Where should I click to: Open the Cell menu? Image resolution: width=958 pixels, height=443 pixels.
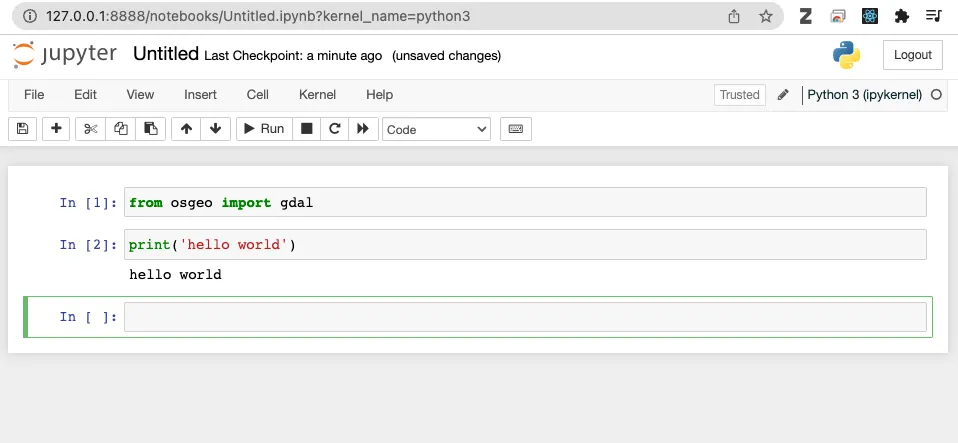(258, 95)
